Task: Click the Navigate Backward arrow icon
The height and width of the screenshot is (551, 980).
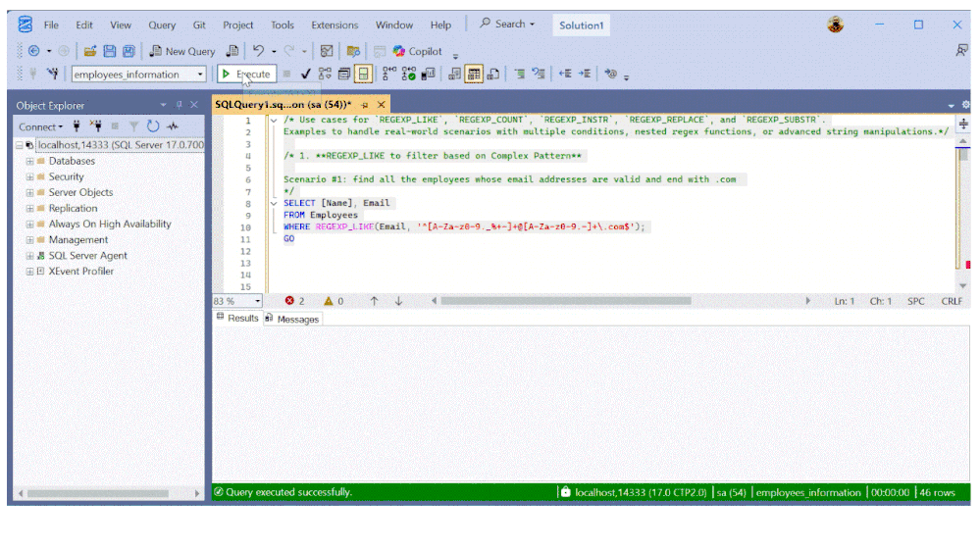Action: tap(33, 51)
